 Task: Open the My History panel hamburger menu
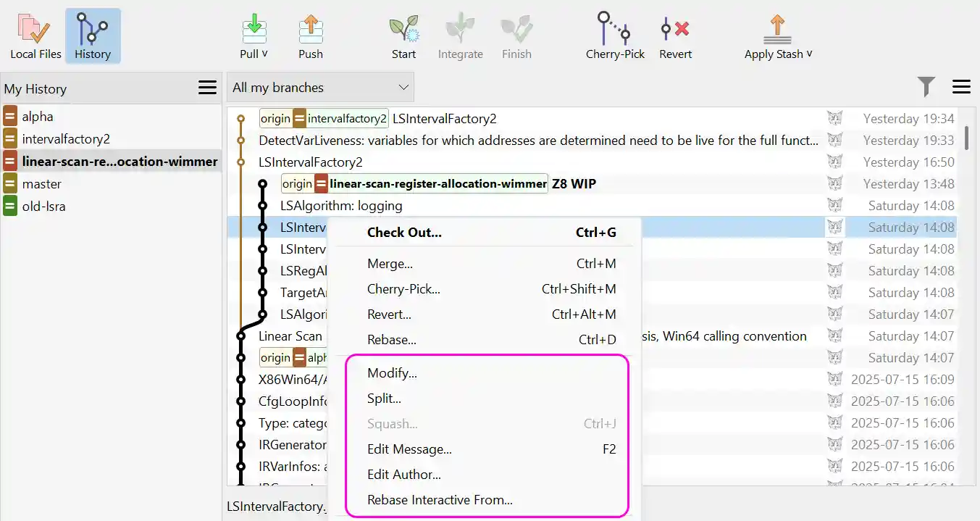pos(207,87)
